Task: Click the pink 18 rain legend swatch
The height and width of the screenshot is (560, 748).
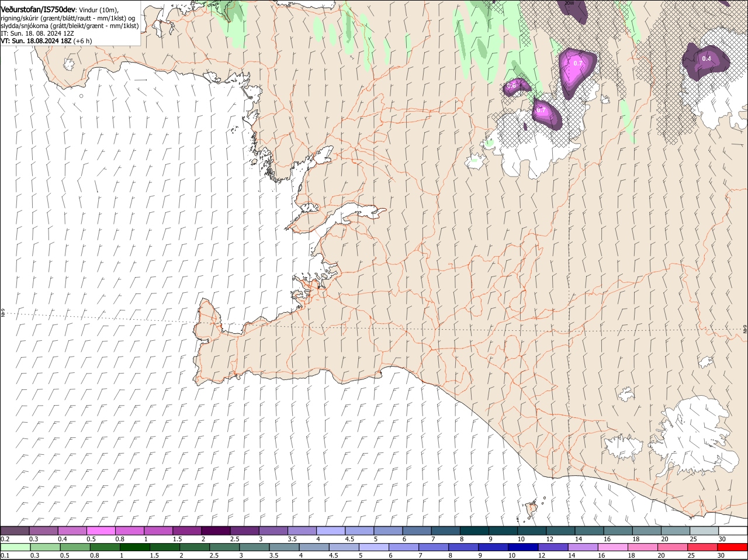Action: point(643,548)
